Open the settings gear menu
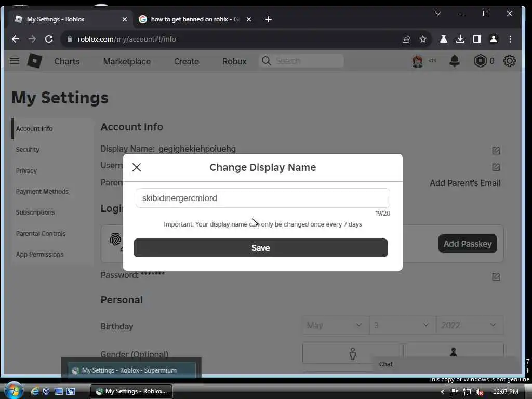Screen dimensions: 532x399 [509, 61]
